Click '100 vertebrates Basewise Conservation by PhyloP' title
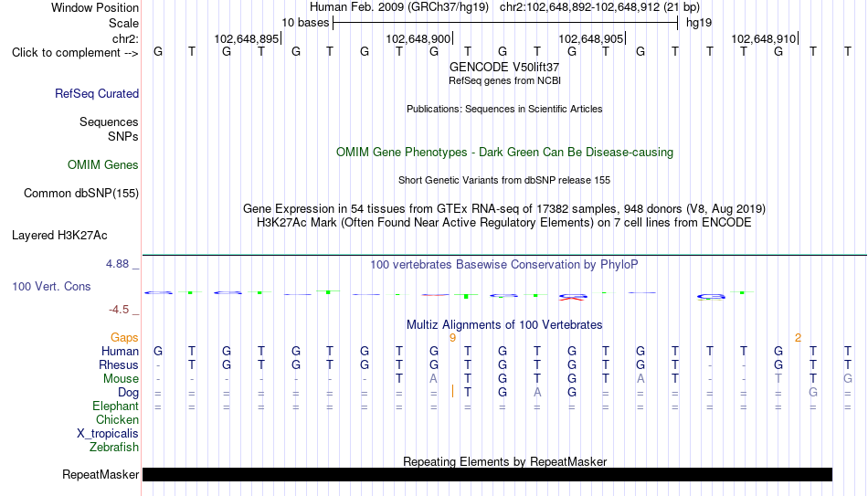868x496 pixels. [x=504, y=265]
